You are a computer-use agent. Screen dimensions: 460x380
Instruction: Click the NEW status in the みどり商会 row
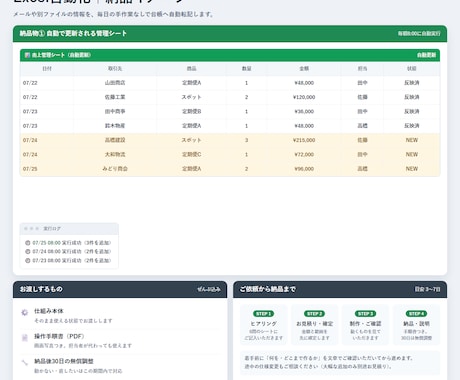412,169
